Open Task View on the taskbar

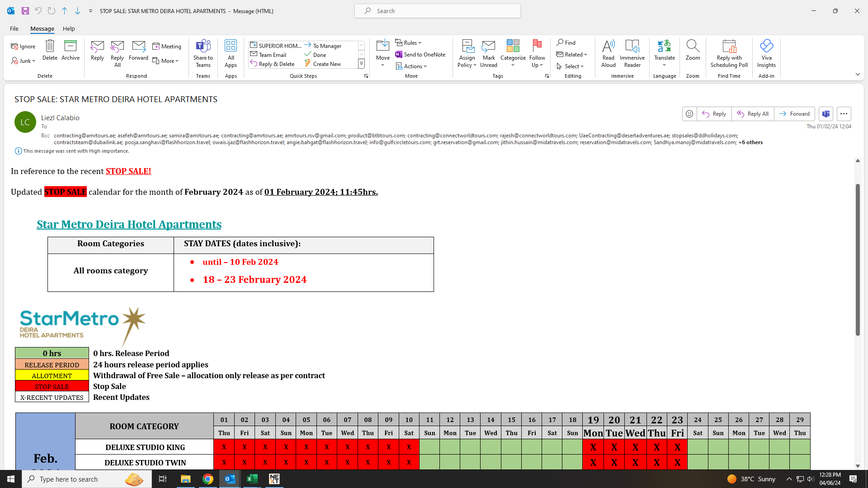[x=163, y=479]
